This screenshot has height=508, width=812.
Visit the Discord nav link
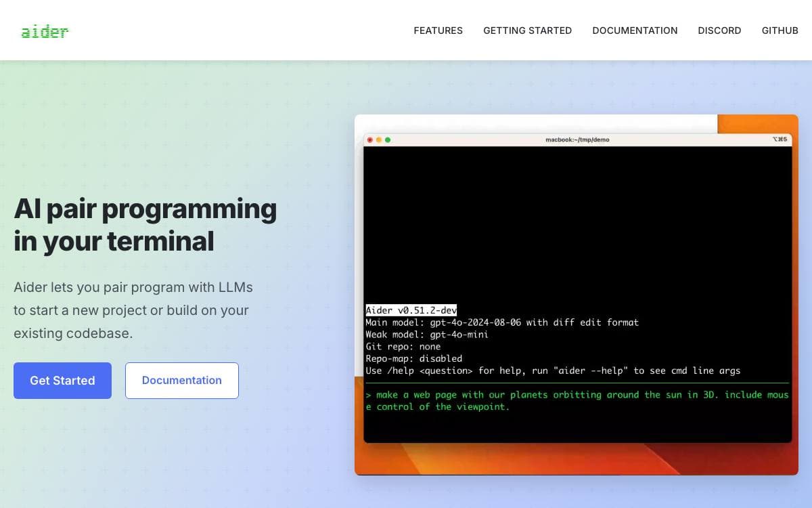tap(719, 30)
